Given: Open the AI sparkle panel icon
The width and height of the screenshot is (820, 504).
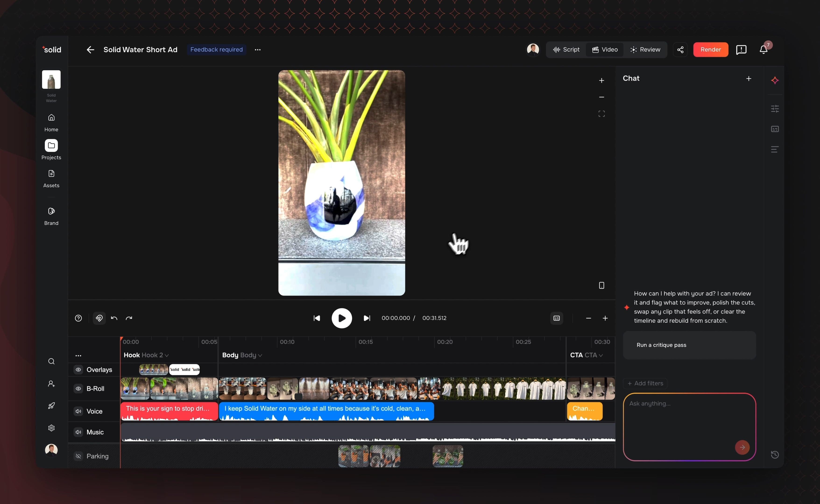Looking at the screenshot, I should 775,80.
